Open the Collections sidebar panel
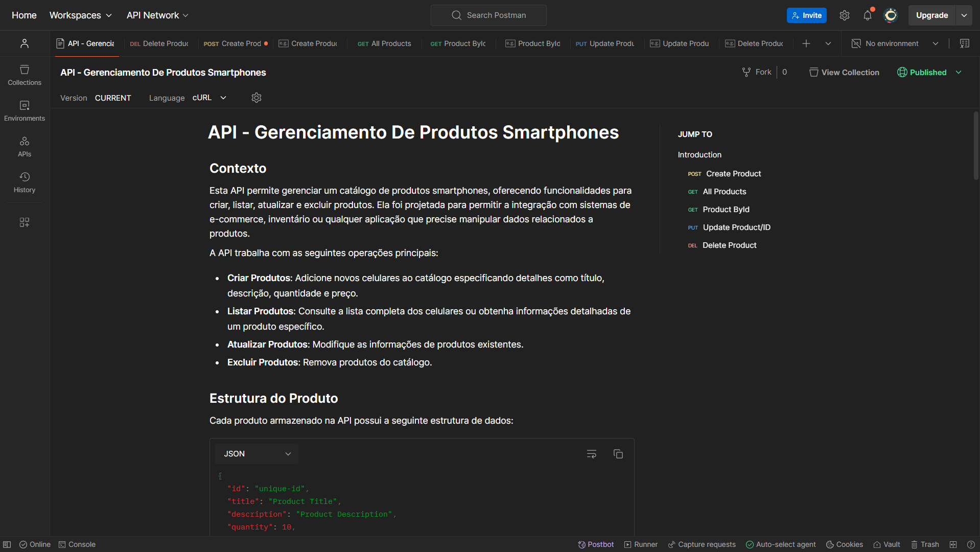 tap(24, 75)
